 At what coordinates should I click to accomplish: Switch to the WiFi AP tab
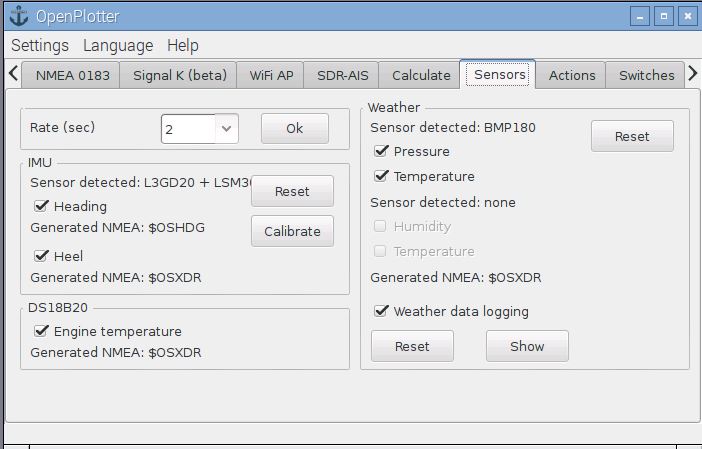tap(271, 75)
